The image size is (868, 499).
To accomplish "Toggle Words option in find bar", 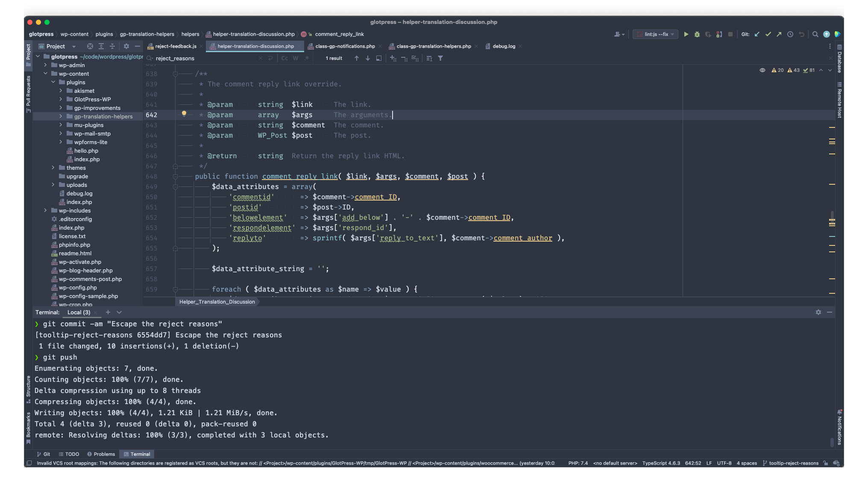I will pyautogui.click(x=296, y=58).
